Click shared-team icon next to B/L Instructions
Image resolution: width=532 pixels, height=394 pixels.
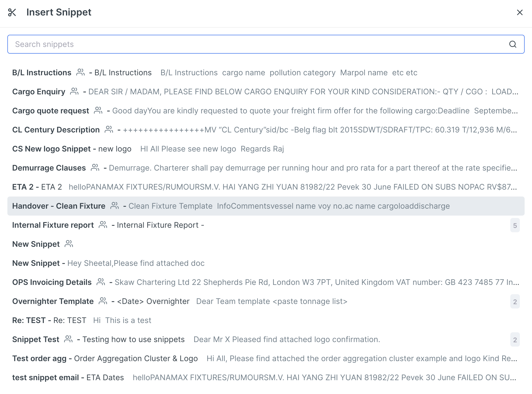[x=80, y=72]
